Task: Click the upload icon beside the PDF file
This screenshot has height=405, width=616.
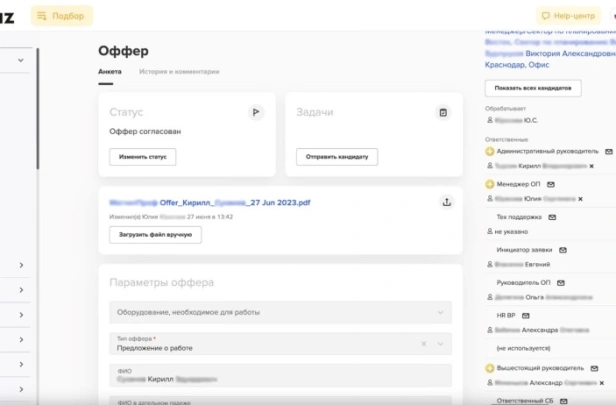Action: coord(447,202)
